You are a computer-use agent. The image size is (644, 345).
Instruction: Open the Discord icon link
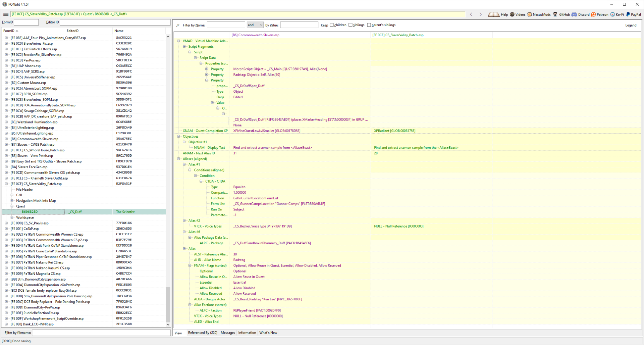click(x=574, y=14)
